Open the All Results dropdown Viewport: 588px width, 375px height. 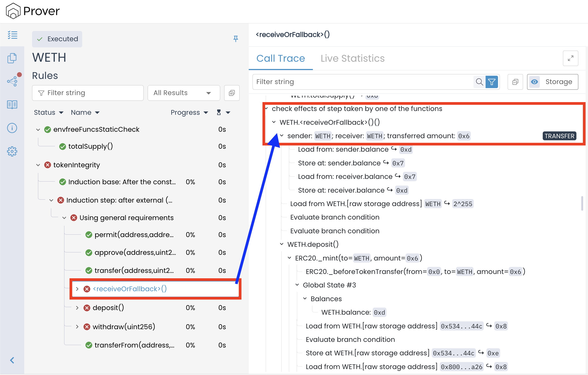click(x=184, y=93)
